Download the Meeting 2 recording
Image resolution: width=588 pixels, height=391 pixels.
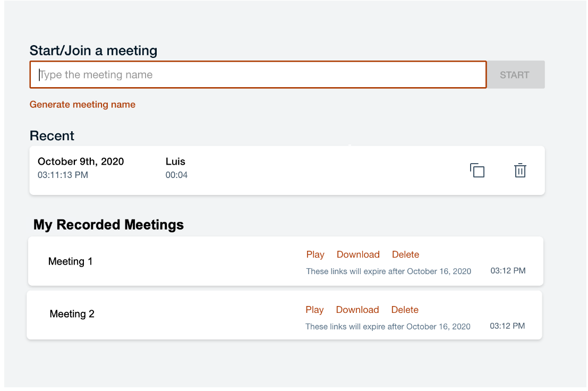[x=357, y=310]
